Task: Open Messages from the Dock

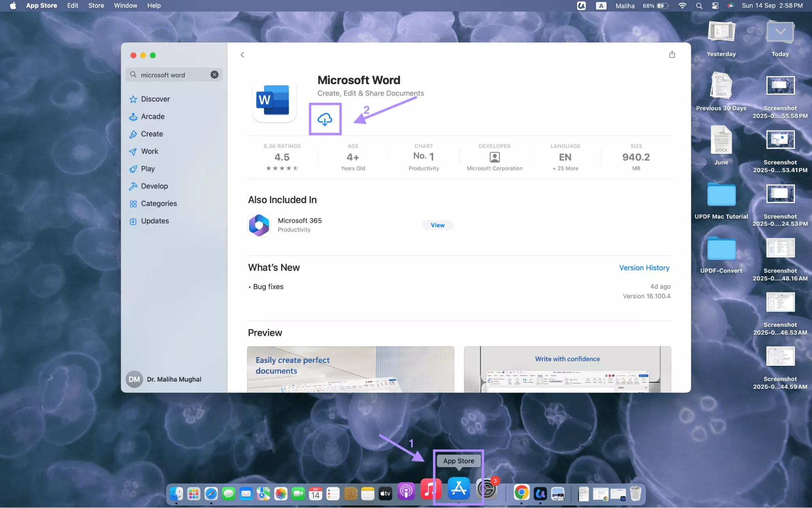Action: [x=228, y=494]
